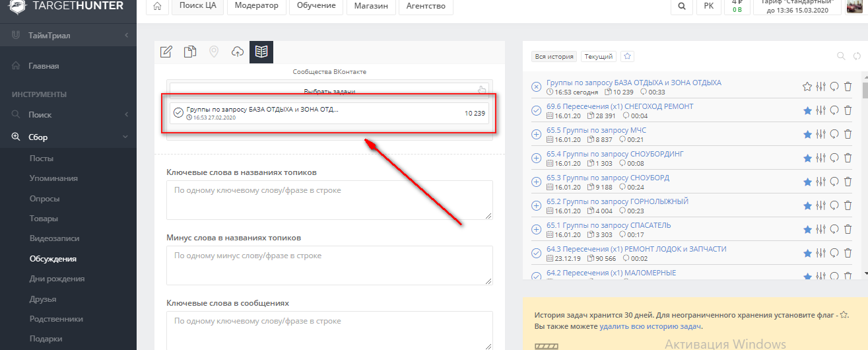The image size is (868, 350).
Task: Click the search magnifier icon in top bar
Action: pos(681,7)
